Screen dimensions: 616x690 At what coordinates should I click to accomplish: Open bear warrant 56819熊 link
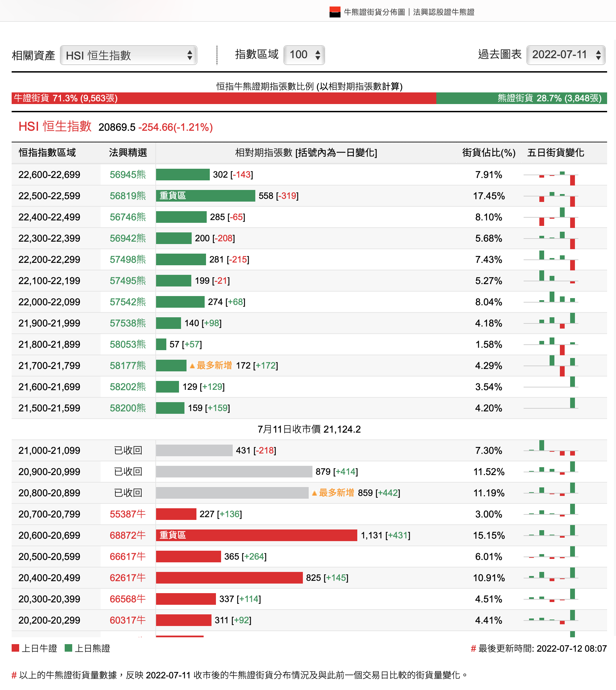pos(128,196)
